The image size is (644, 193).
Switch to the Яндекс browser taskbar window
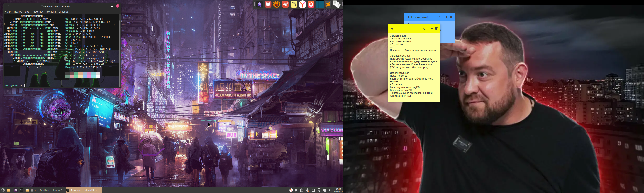coord(48,190)
